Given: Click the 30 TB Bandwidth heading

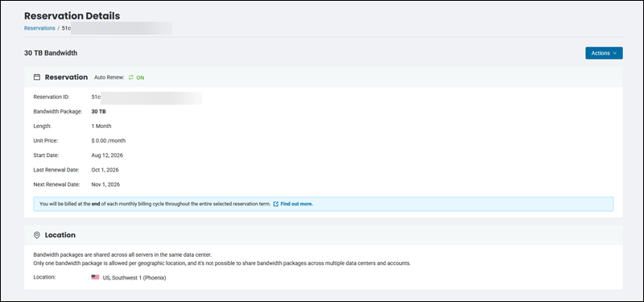Looking at the screenshot, I should point(51,53).
